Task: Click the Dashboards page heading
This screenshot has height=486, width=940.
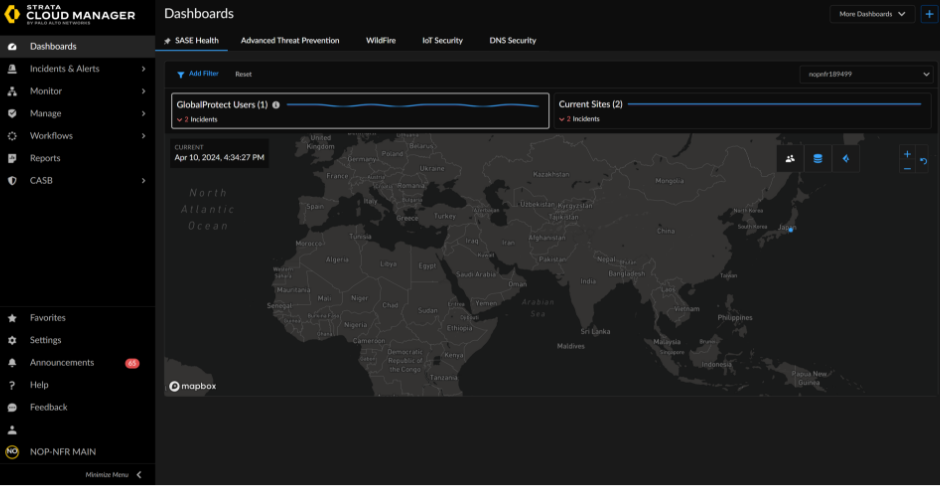Action: 199,13
